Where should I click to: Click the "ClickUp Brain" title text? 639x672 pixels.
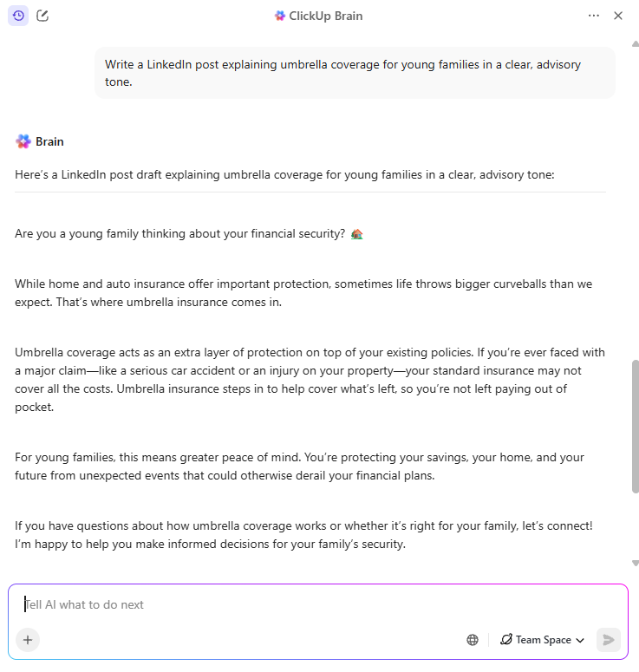point(326,16)
